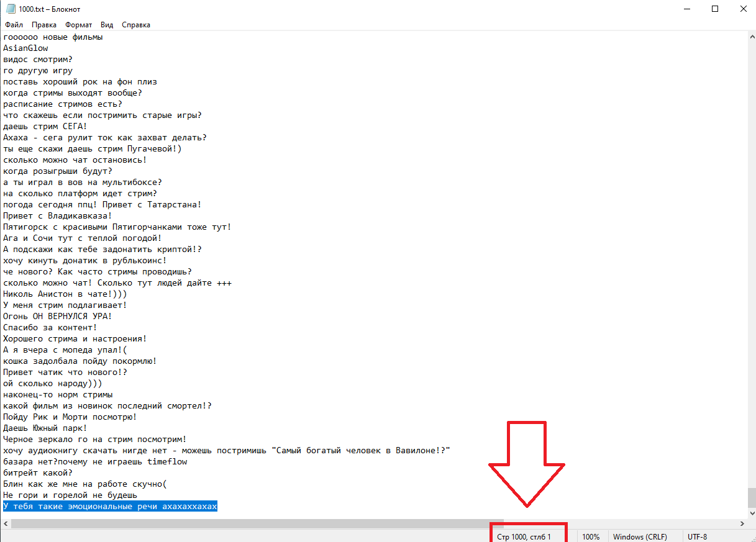This screenshot has height=542, width=756.
Task: Click line 'когда стримы выходят вообще?'
Action: pos(73,93)
